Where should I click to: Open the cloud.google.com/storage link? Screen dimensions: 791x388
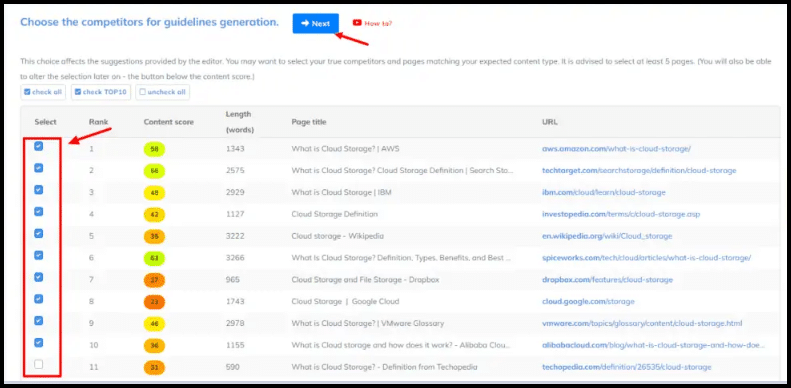point(588,301)
